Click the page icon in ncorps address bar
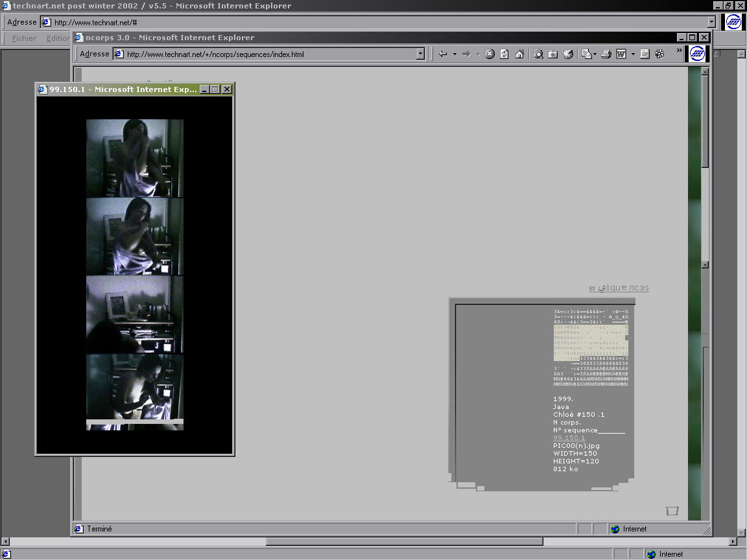 119,54
